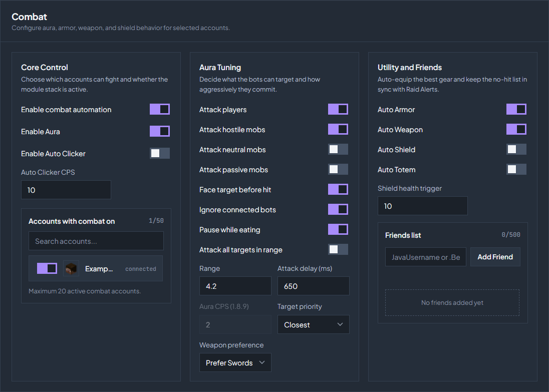Click the '1/50' accounts counter

[x=156, y=220]
